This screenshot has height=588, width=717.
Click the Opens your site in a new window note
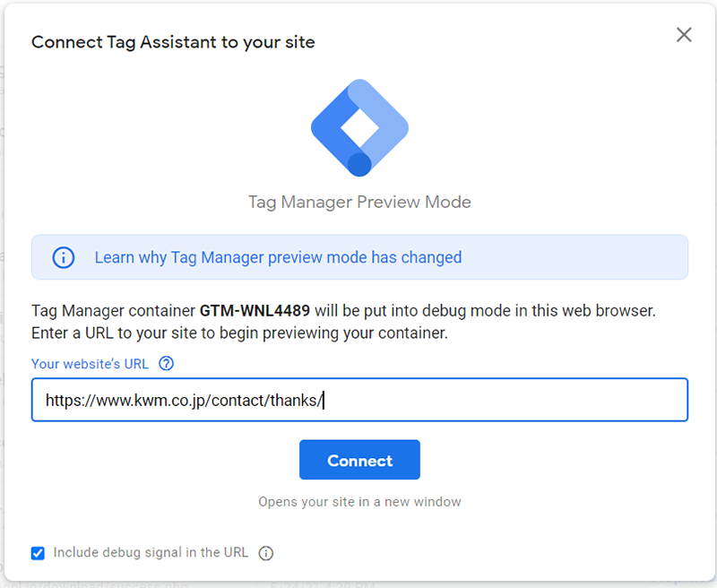coord(359,502)
